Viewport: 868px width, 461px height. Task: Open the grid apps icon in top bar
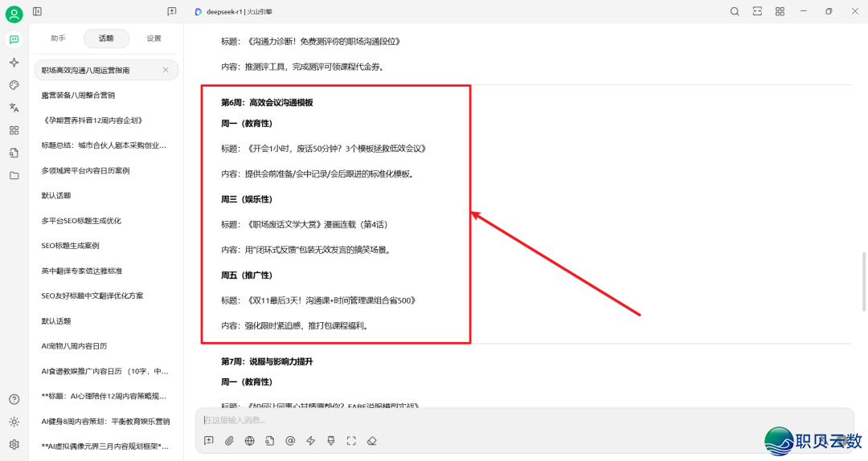(780, 11)
